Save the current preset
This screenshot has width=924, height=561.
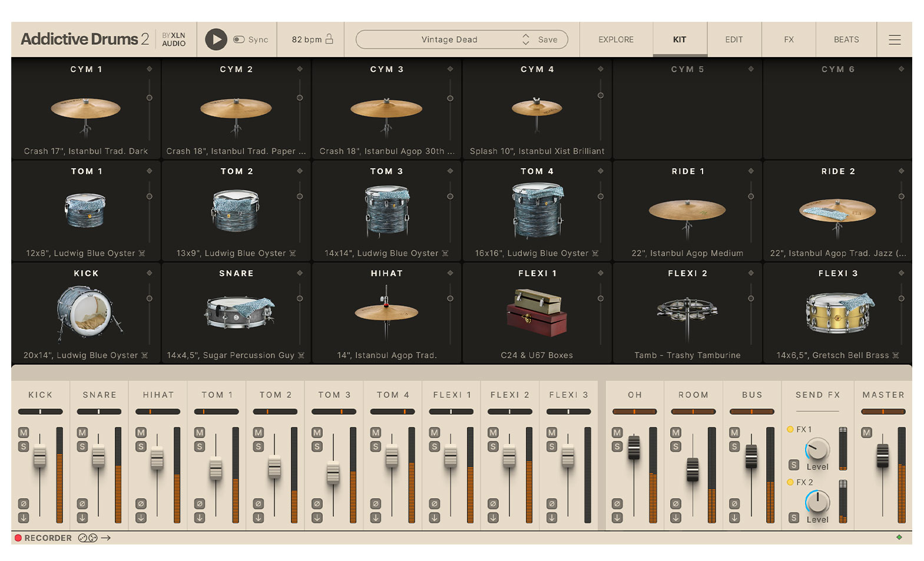click(548, 39)
